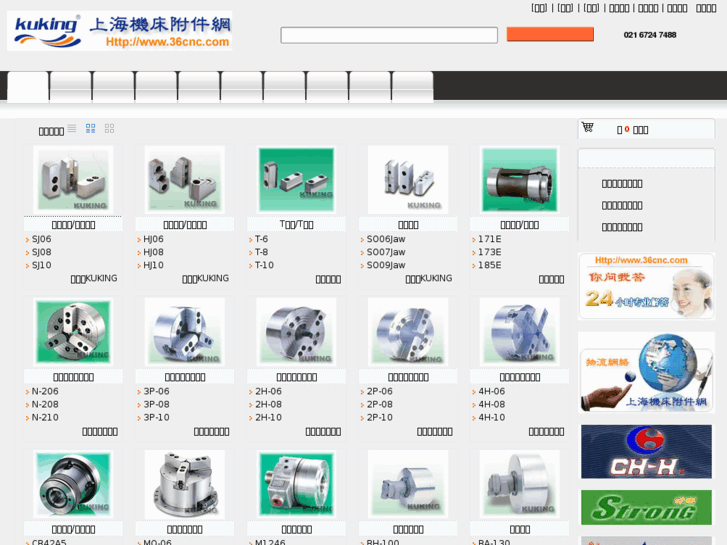Open the HJ10 product link
Viewport: 727px width, 545px height.
[153, 265]
